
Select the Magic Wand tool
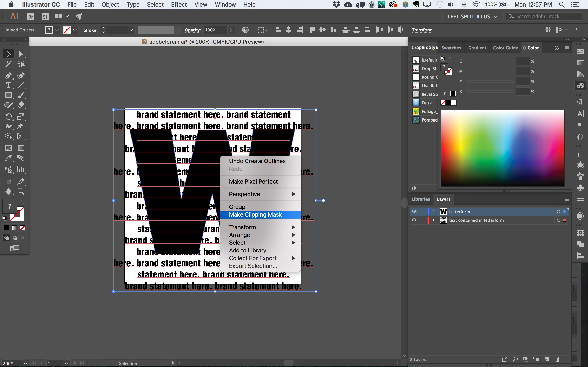pos(8,64)
